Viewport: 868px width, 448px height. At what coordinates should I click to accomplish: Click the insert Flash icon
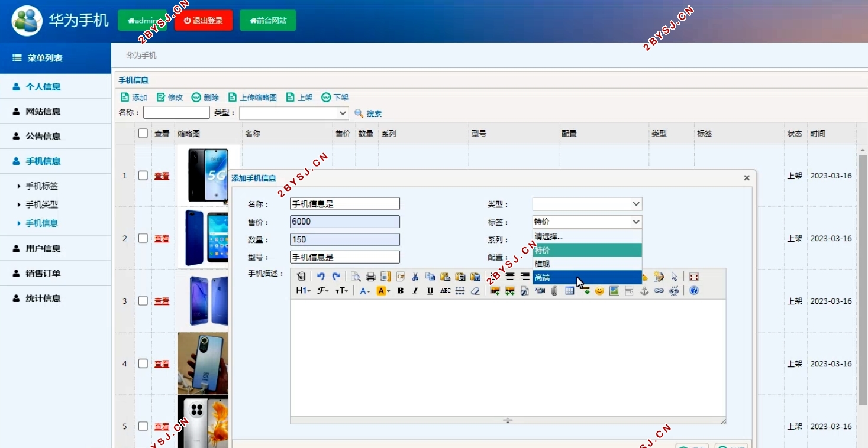point(524,291)
